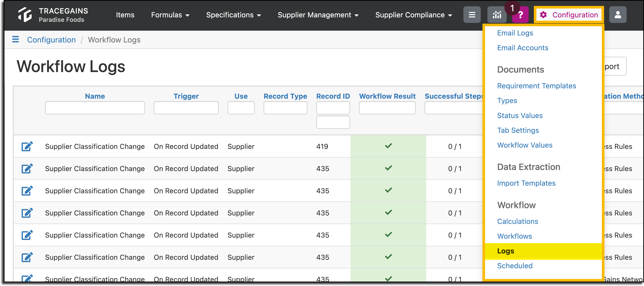Open the user profile icon
The height and width of the screenshot is (286, 644).
click(618, 15)
